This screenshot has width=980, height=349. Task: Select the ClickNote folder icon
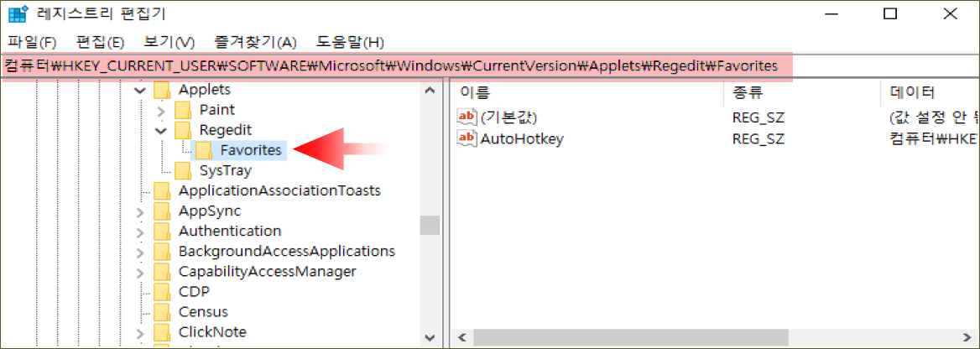coord(162,331)
